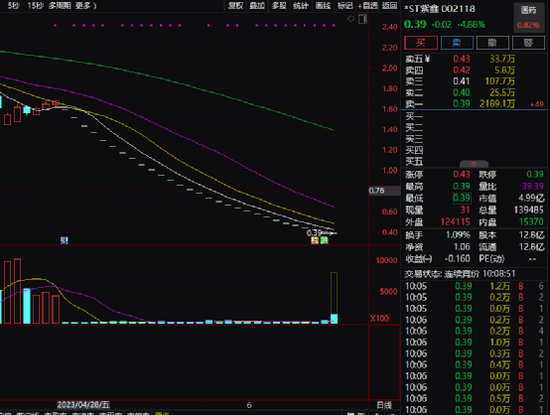Switch to the 多周期 tab

click(59, 6)
